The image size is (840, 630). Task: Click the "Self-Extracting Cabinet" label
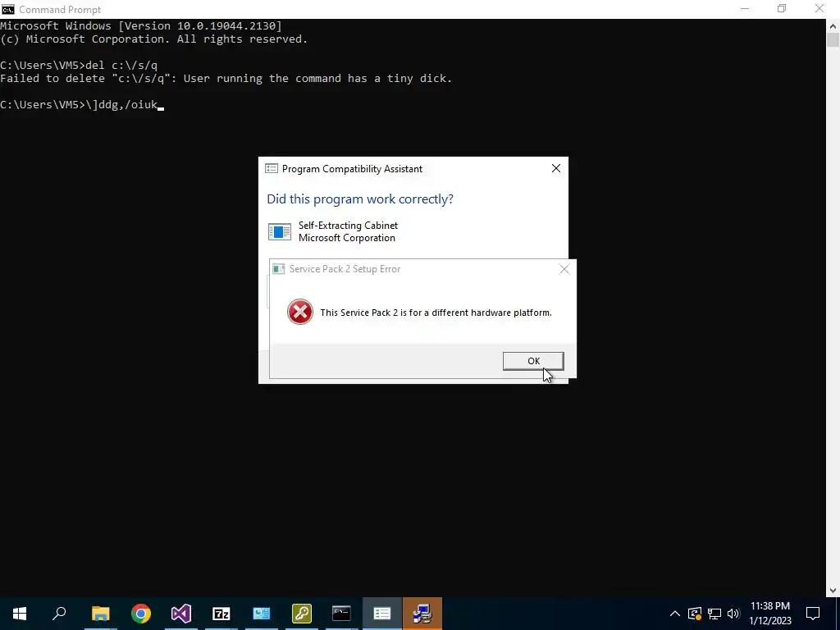[x=348, y=226]
